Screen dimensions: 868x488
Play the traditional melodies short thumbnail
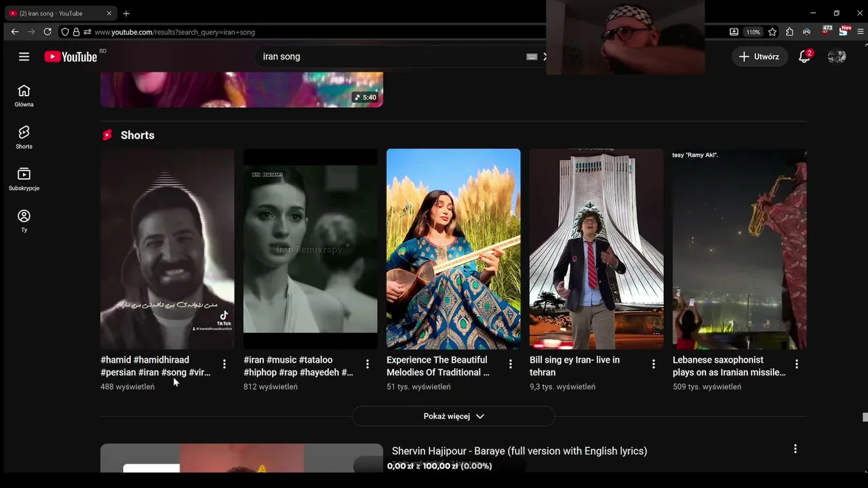454,249
